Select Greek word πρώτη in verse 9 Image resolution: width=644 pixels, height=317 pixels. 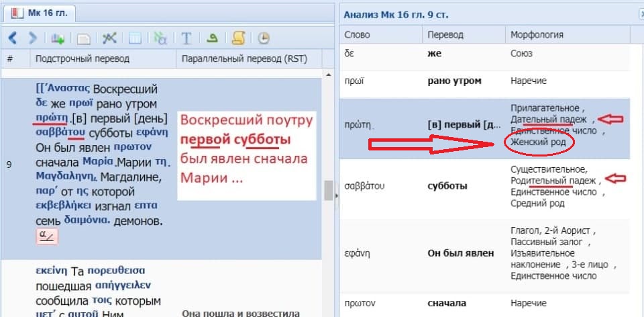[x=52, y=118]
